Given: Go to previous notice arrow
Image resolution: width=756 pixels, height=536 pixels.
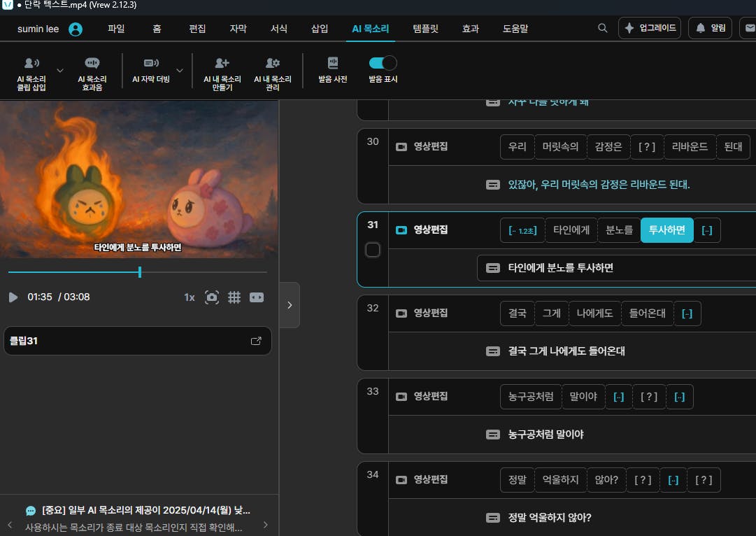Looking at the screenshot, I should (x=10, y=525).
